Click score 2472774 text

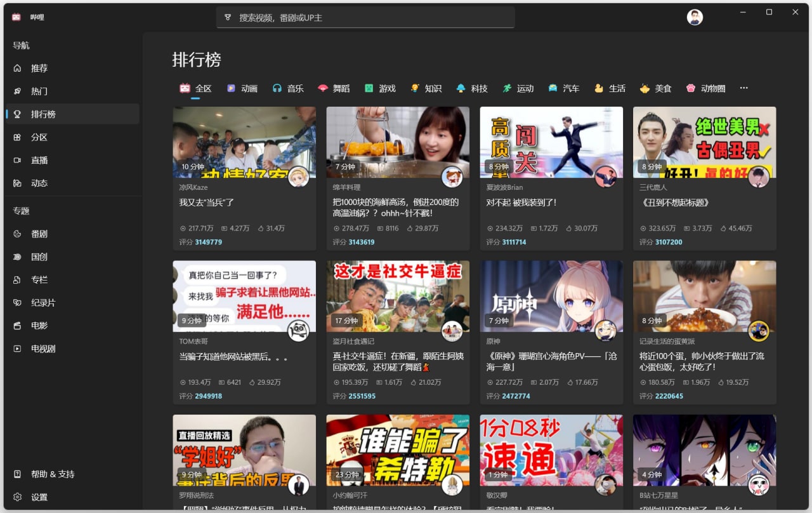tap(515, 396)
